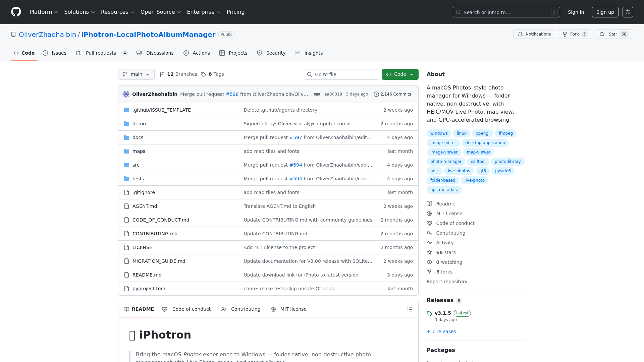Click the Notifications bell button
644x362 pixels.
pos(534,34)
